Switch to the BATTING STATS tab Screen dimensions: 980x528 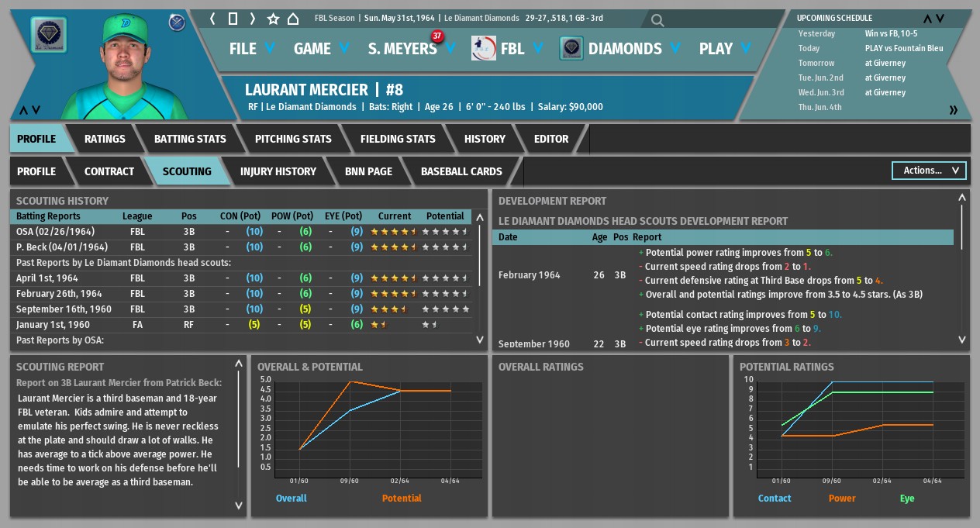(x=190, y=139)
